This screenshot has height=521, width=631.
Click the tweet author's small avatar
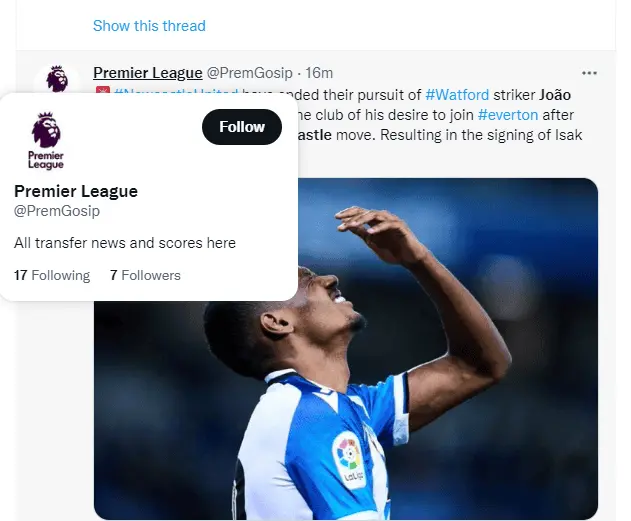57,78
